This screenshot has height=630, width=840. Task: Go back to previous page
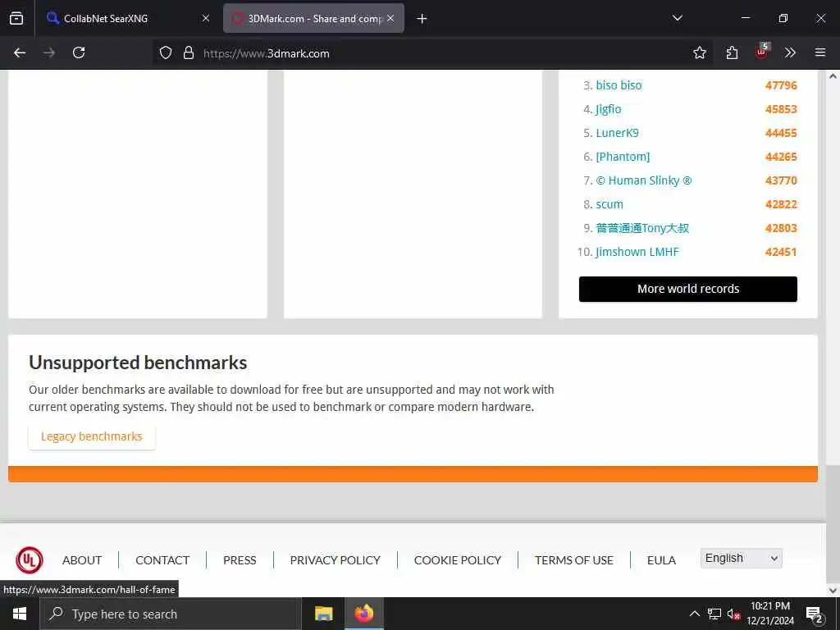(x=20, y=52)
